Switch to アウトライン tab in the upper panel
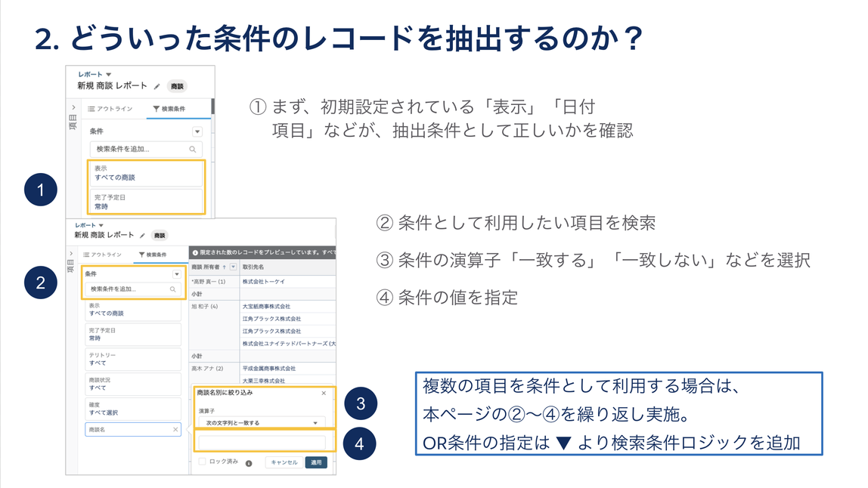 coord(110,109)
